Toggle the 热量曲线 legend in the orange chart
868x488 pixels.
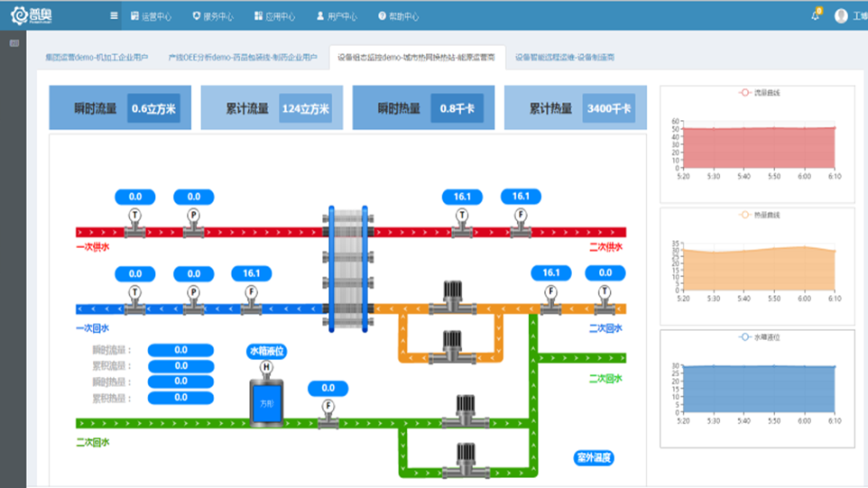(759, 215)
